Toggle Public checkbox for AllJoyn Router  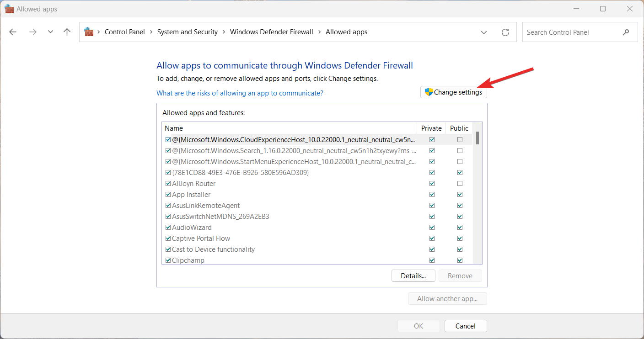point(460,183)
